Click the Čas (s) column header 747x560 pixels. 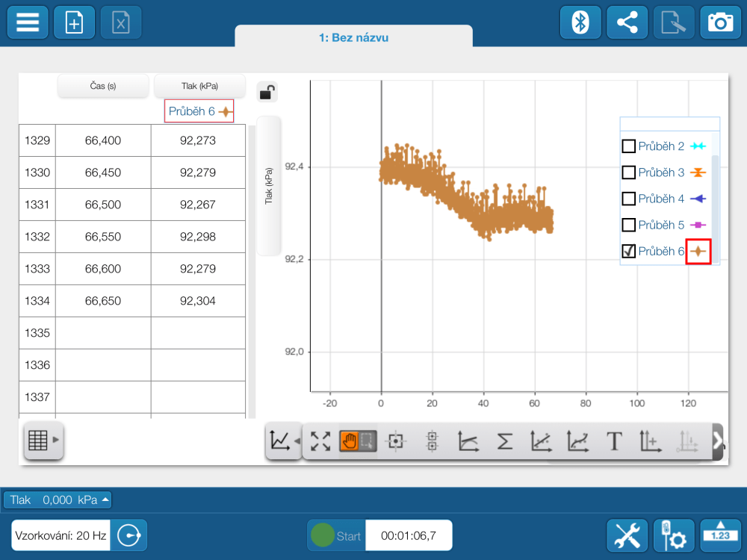[x=102, y=86]
